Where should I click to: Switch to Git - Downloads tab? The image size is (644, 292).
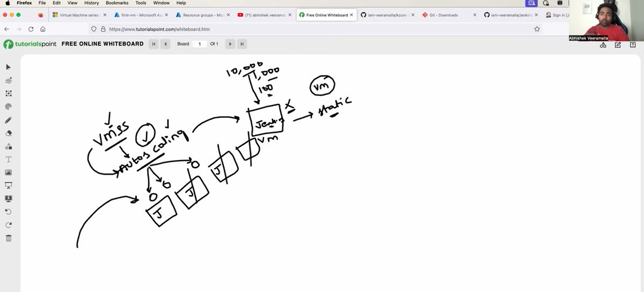click(449, 15)
